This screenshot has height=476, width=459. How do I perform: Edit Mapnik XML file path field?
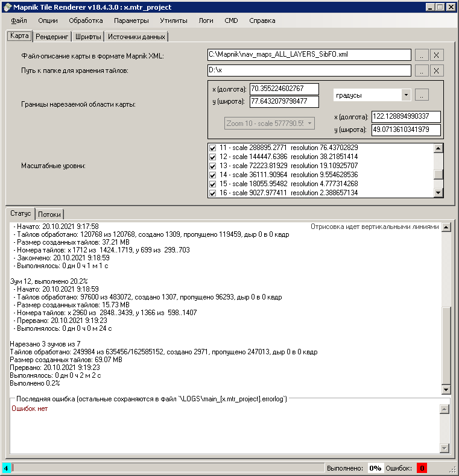309,55
